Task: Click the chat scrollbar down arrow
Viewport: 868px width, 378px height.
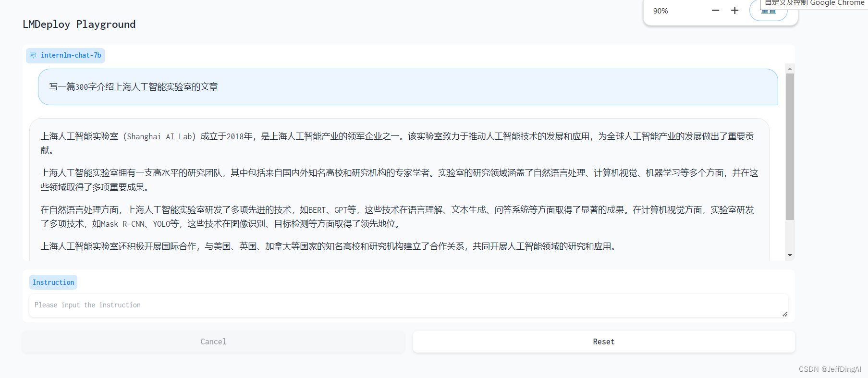Action: click(x=790, y=255)
